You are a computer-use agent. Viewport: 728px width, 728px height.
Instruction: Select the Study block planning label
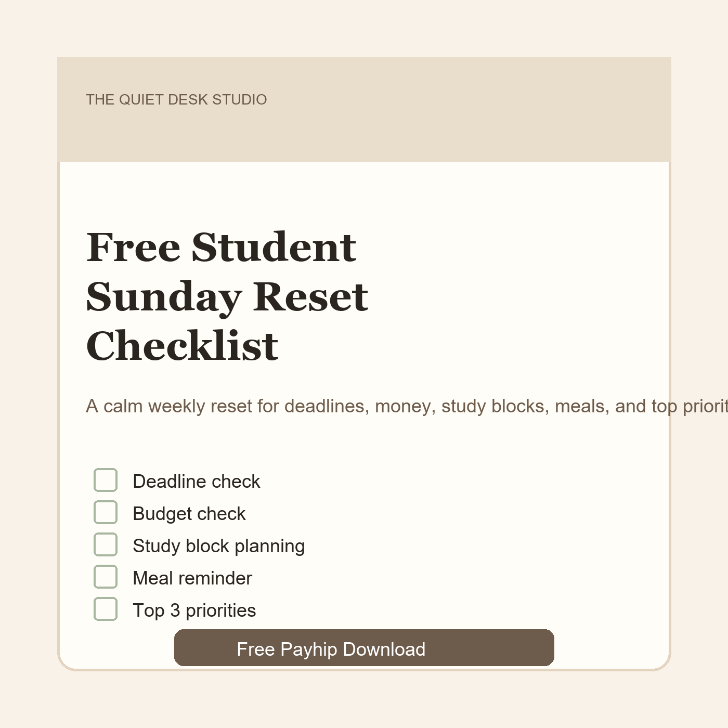click(x=219, y=546)
